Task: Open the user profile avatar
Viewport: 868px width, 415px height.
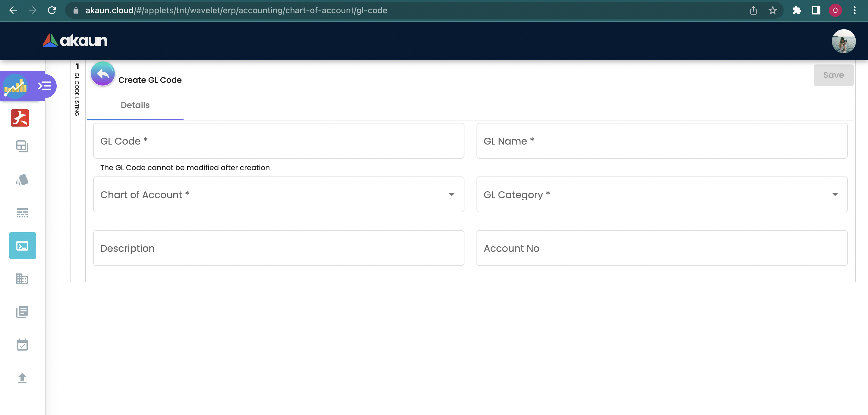Action: pos(843,41)
